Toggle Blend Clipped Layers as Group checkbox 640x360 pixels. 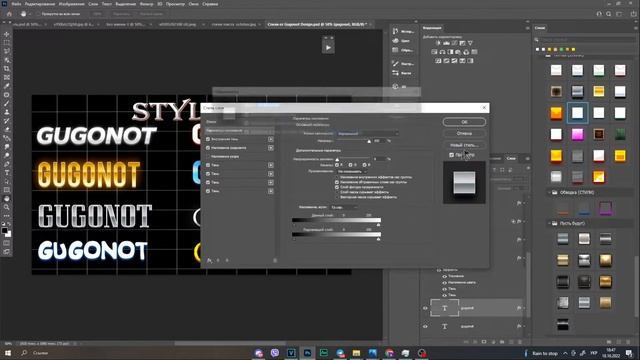pyautogui.click(x=337, y=182)
